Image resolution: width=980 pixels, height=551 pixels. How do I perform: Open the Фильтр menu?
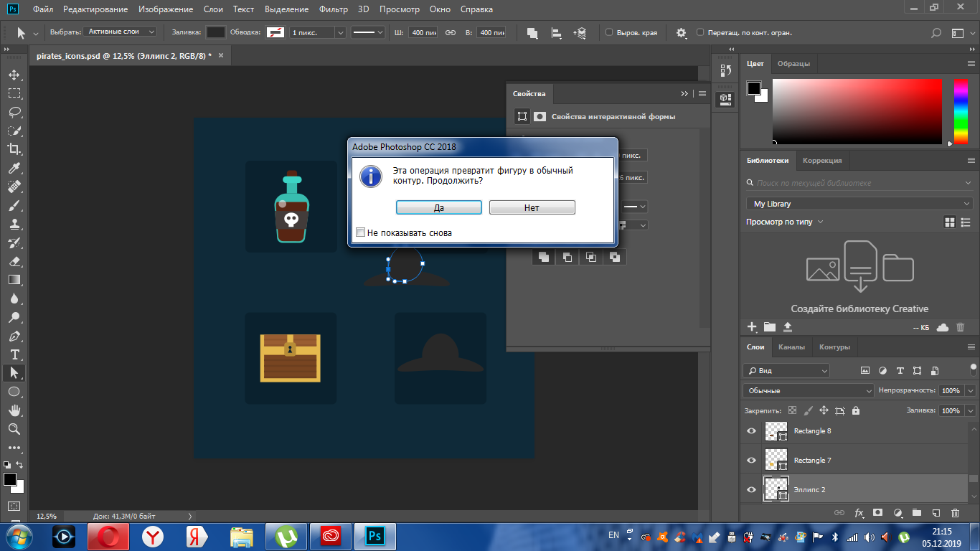pyautogui.click(x=334, y=9)
